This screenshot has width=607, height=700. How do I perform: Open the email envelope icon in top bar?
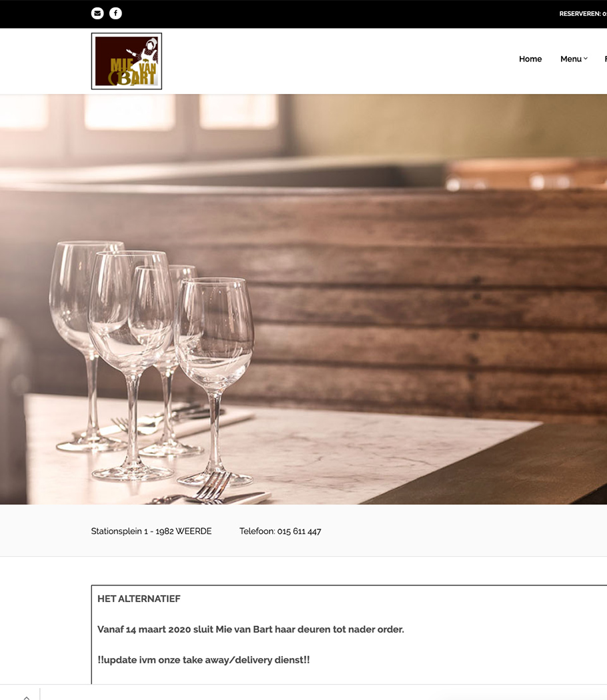(x=97, y=13)
